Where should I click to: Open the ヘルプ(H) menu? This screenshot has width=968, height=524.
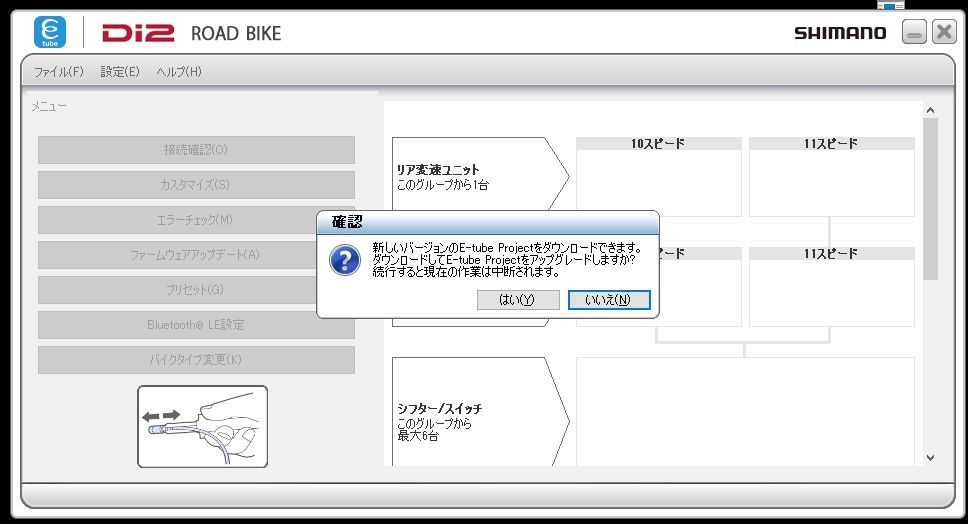179,72
